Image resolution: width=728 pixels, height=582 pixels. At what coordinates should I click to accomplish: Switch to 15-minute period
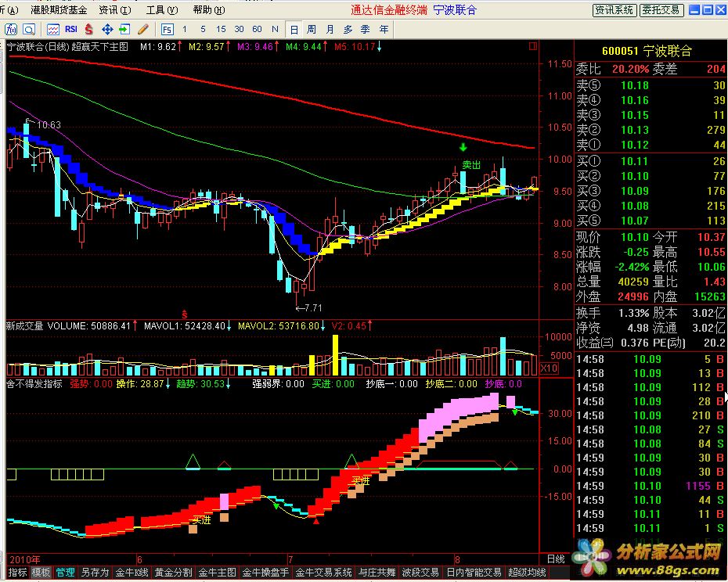click(x=221, y=29)
